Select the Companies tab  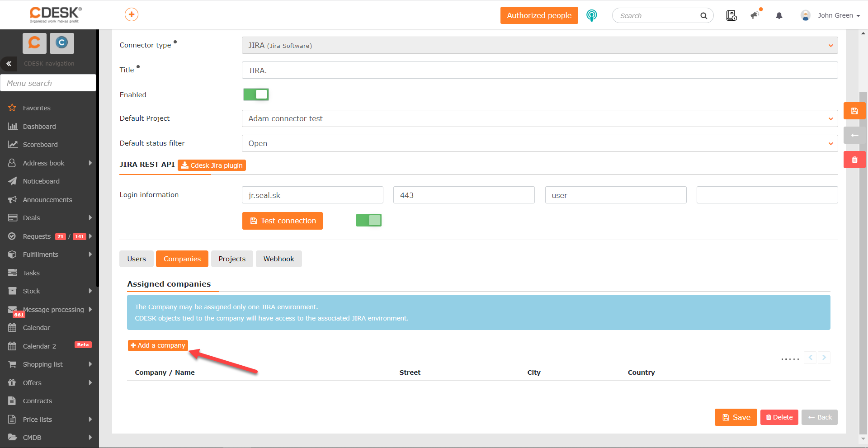click(182, 259)
